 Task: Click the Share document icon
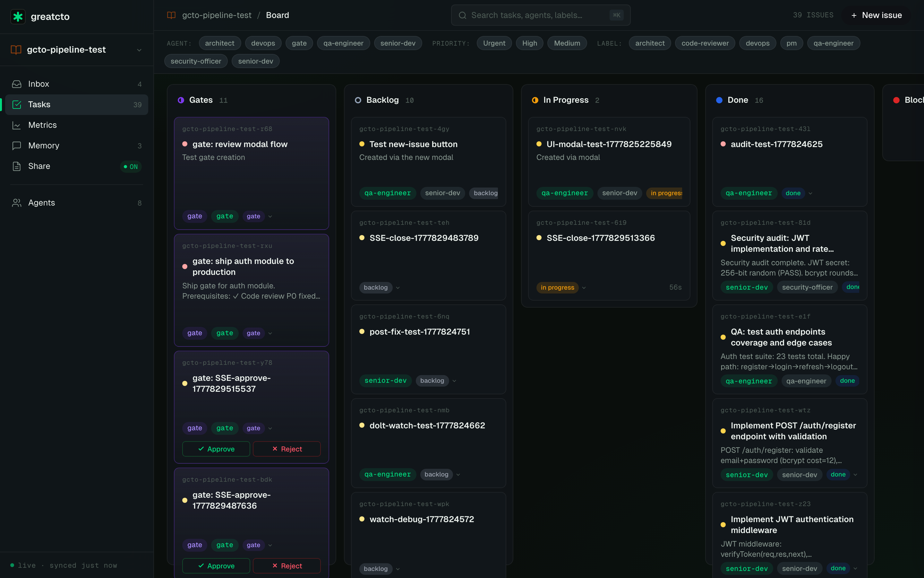17,166
